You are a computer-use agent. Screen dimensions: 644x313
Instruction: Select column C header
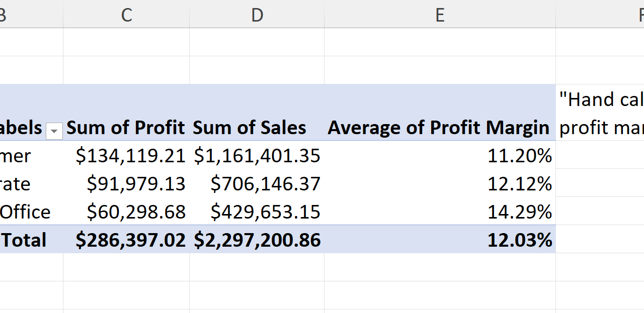[x=126, y=15]
